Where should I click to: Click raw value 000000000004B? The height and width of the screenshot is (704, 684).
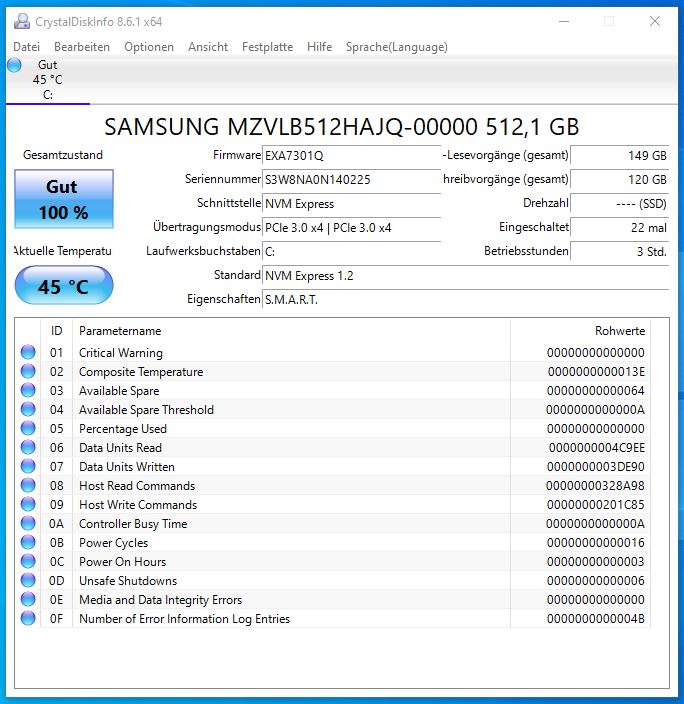(596, 619)
